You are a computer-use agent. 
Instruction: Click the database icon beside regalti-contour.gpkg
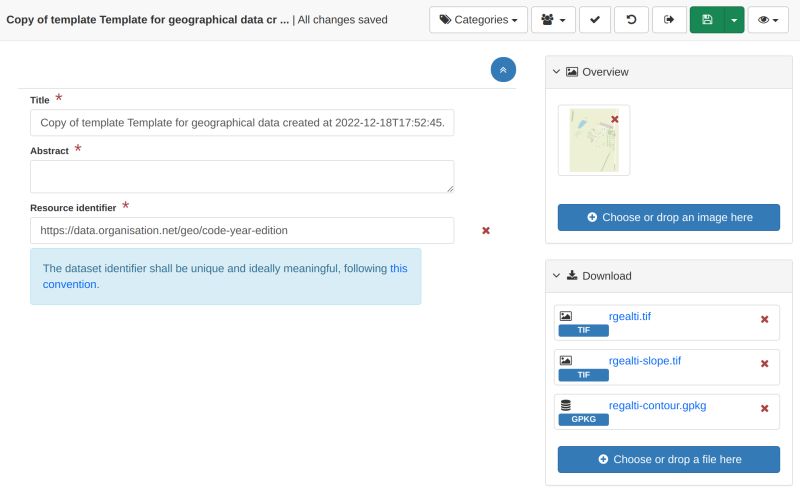pyautogui.click(x=566, y=405)
